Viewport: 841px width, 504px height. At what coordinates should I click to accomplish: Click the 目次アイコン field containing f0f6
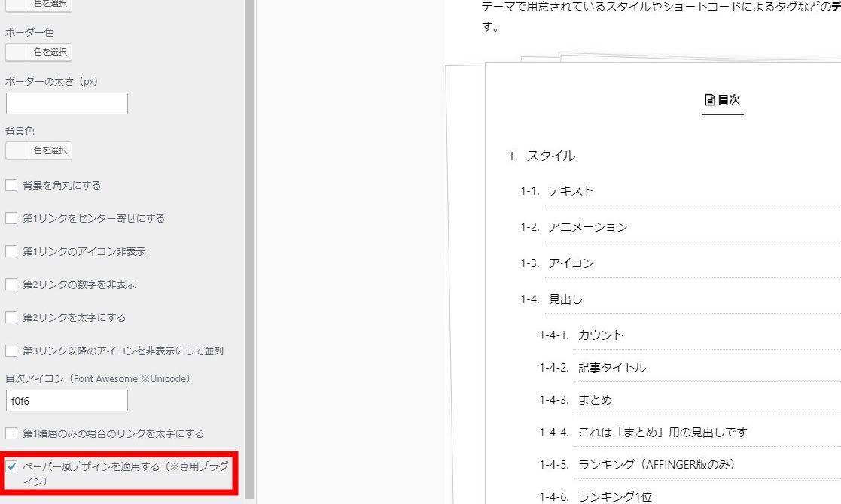pyautogui.click(x=67, y=401)
